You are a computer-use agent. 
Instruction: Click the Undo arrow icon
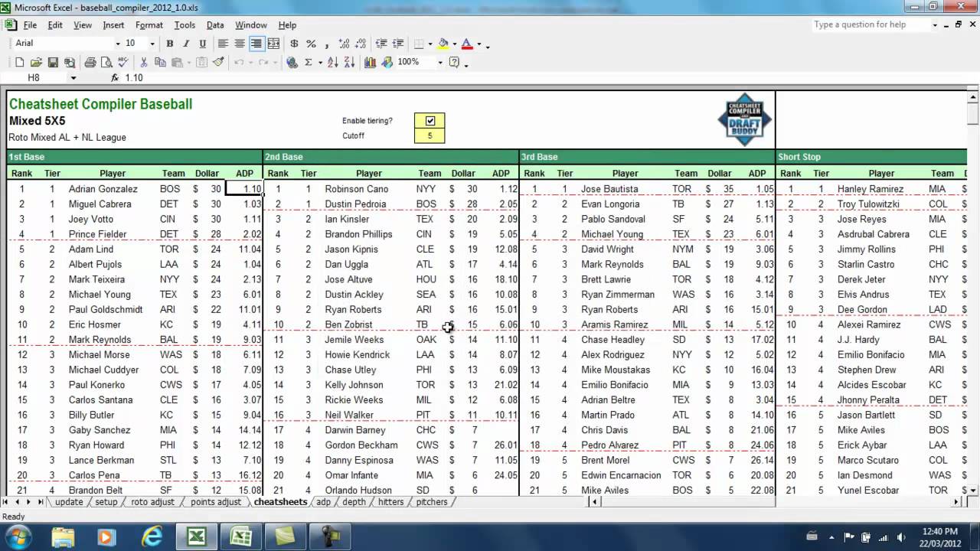click(239, 62)
